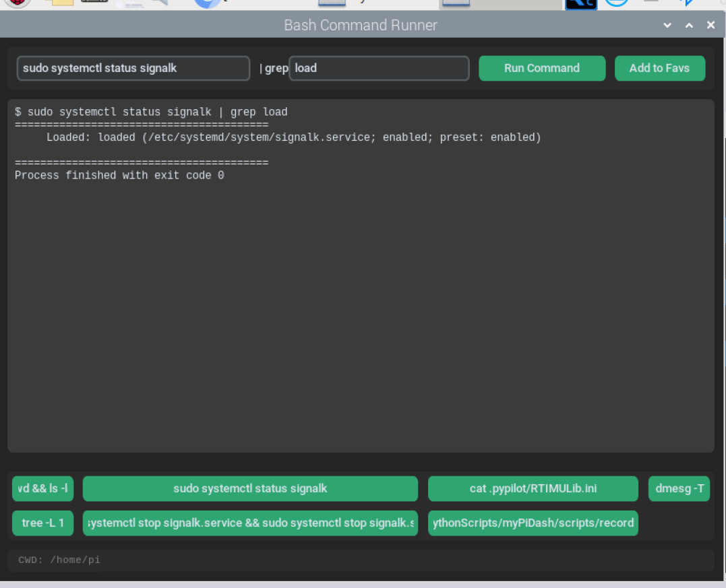Launch favorite 'sudo systemctl status signalk'
Image resolution: width=726 pixels, height=588 pixels.
click(x=250, y=488)
